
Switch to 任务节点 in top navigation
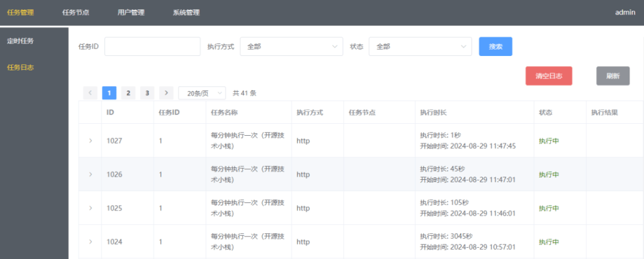[75, 13]
